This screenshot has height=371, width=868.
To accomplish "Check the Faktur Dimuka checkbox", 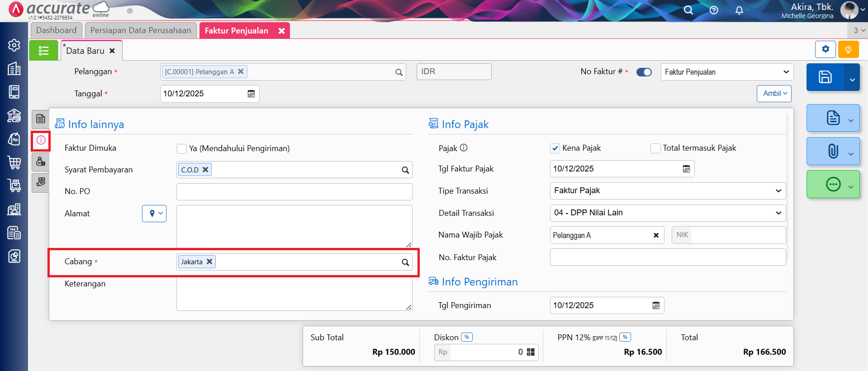I will coord(182,148).
